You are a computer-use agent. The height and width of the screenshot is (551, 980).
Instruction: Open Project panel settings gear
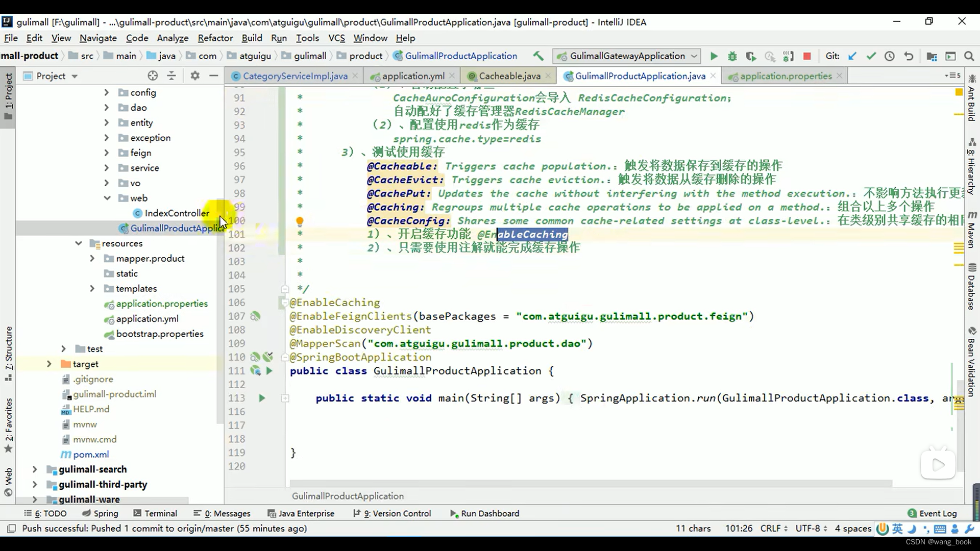194,76
